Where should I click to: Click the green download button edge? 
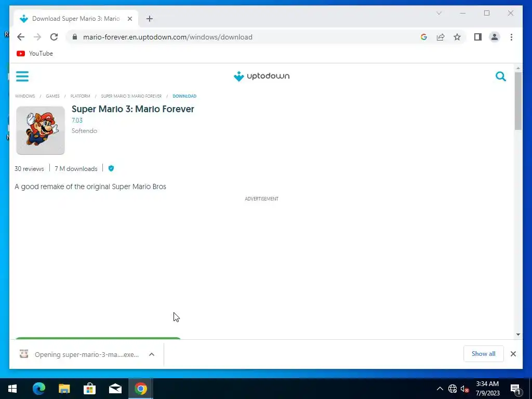98,338
